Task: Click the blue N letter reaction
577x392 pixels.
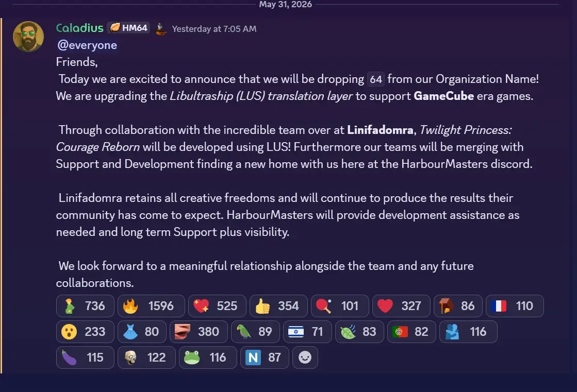Action: [265, 357]
